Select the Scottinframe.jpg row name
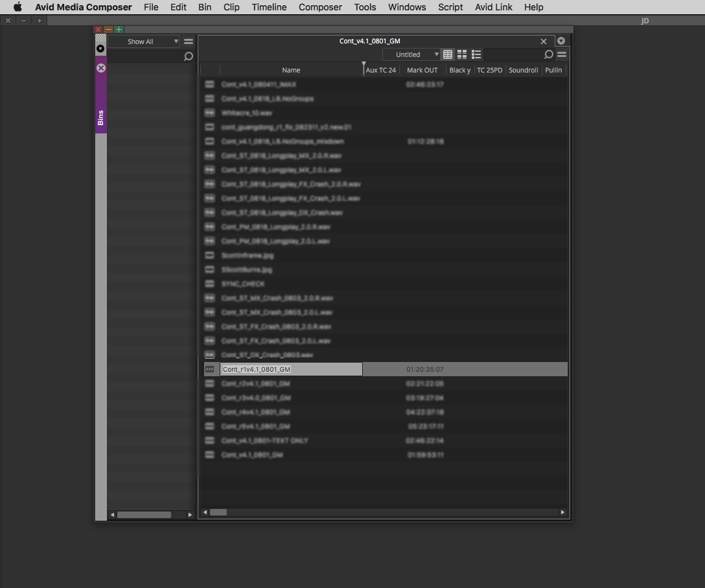 point(248,255)
